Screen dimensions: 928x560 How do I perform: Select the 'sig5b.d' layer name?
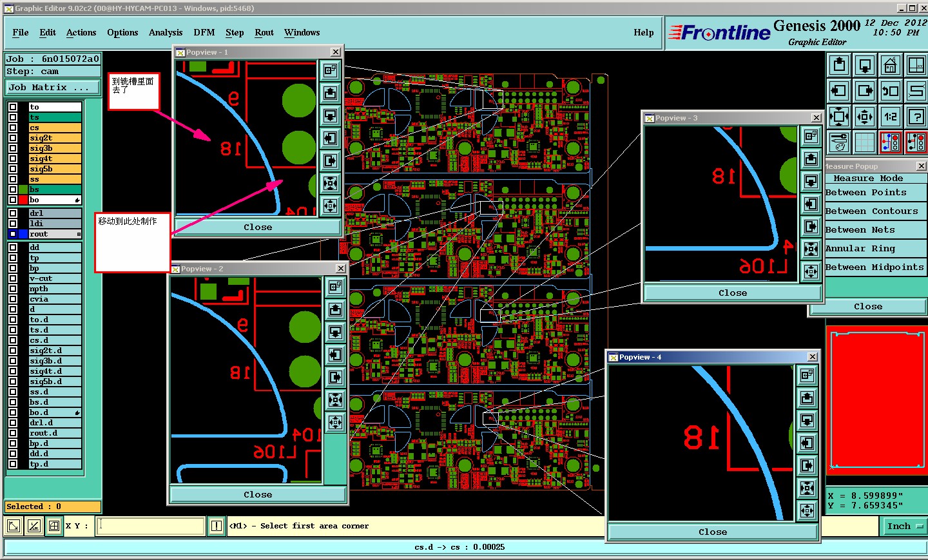pyautogui.click(x=55, y=381)
